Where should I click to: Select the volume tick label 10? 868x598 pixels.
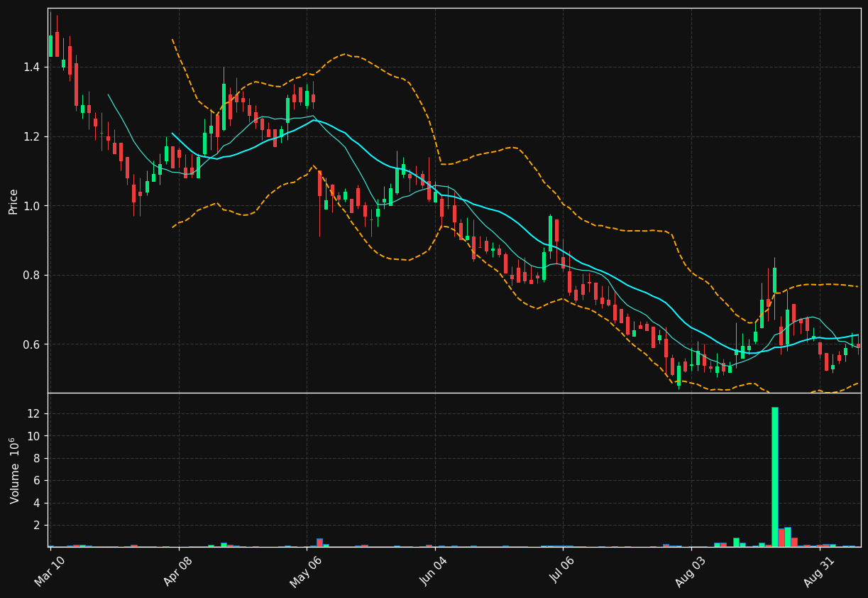[x=35, y=435]
